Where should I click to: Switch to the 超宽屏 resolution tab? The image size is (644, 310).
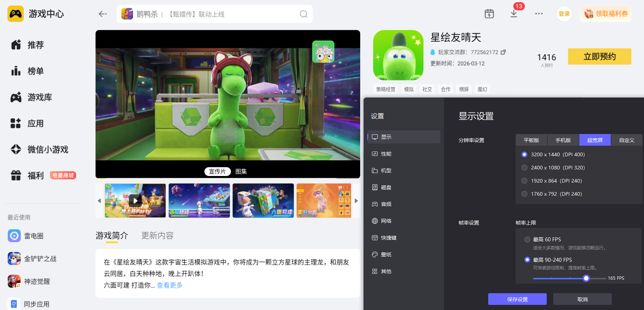tap(595, 140)
